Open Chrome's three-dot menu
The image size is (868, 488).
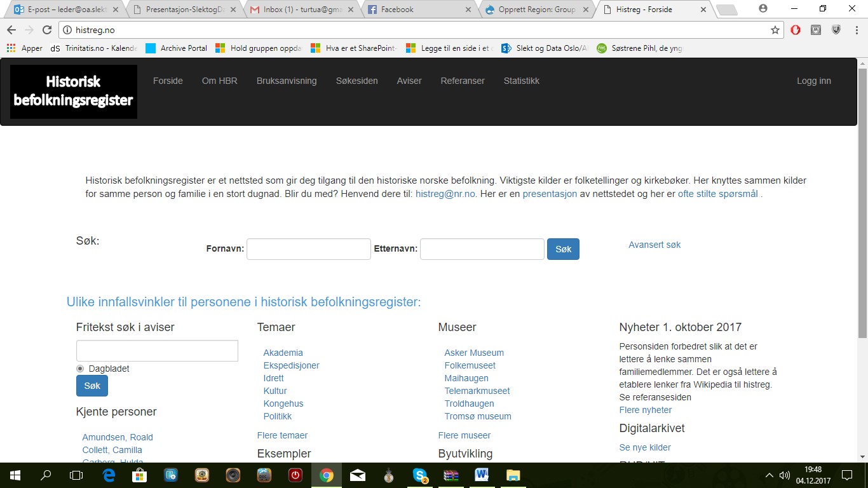tap(857, 30)
